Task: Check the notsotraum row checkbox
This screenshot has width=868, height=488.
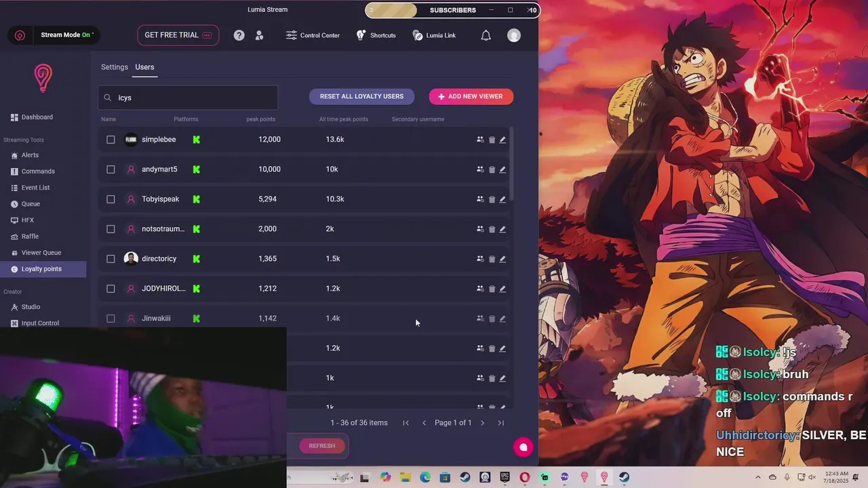Action: click(x=111, y=229)
